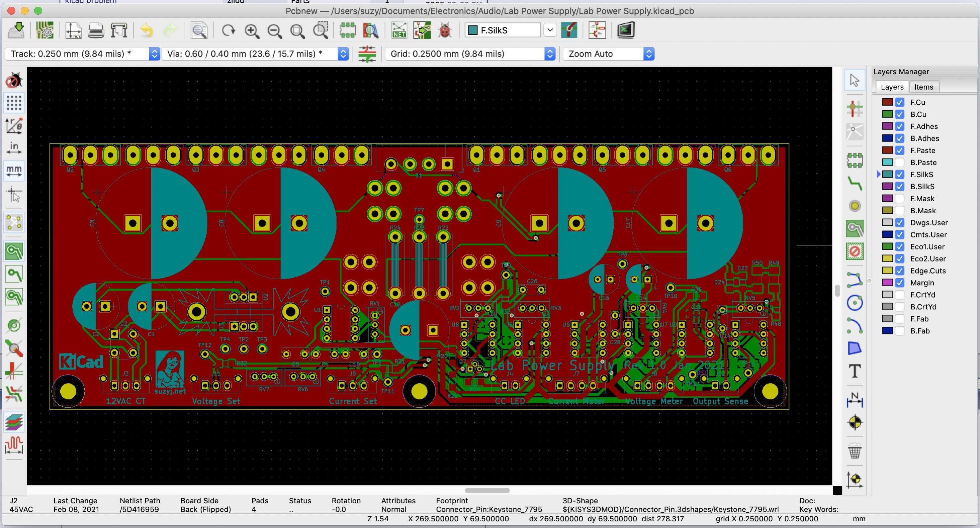Viewport: 980px width, 528px height.
Task: Click the layer pair selector icon
Action: tap(569, 30)
